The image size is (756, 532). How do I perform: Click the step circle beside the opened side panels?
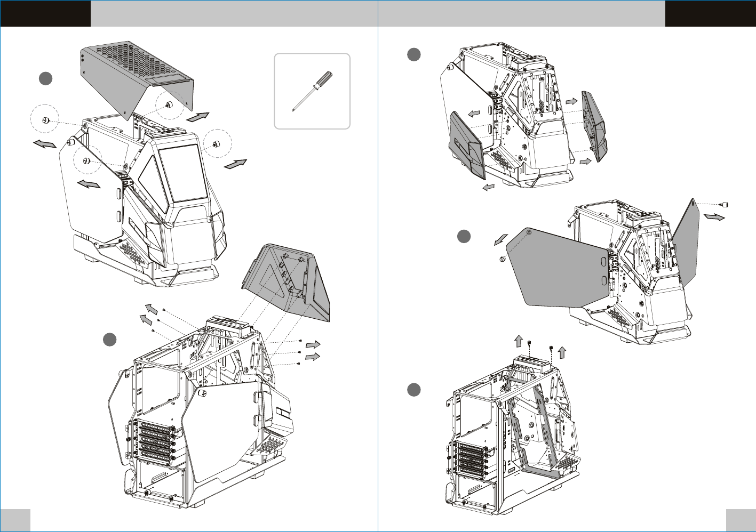[x=464, y=237]
